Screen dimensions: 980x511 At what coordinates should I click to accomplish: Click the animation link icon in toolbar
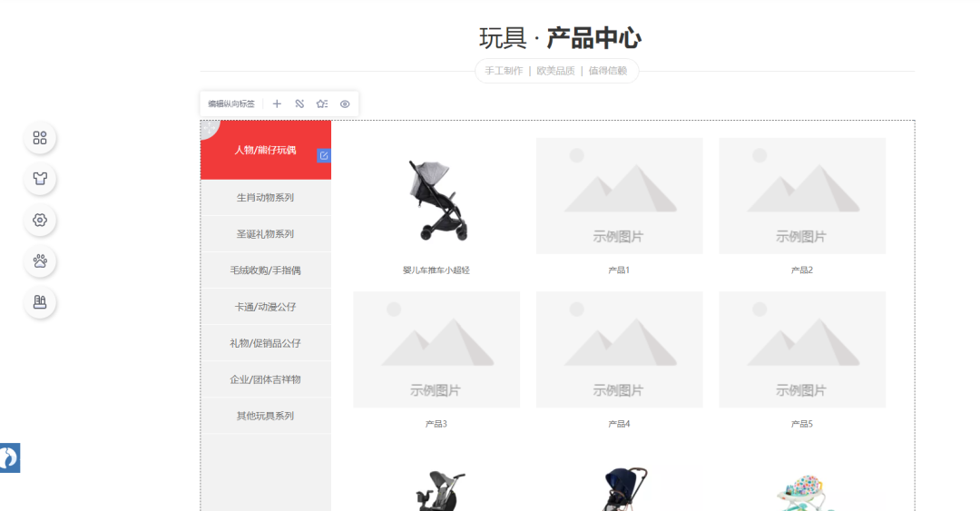click(x=299, y=103)
